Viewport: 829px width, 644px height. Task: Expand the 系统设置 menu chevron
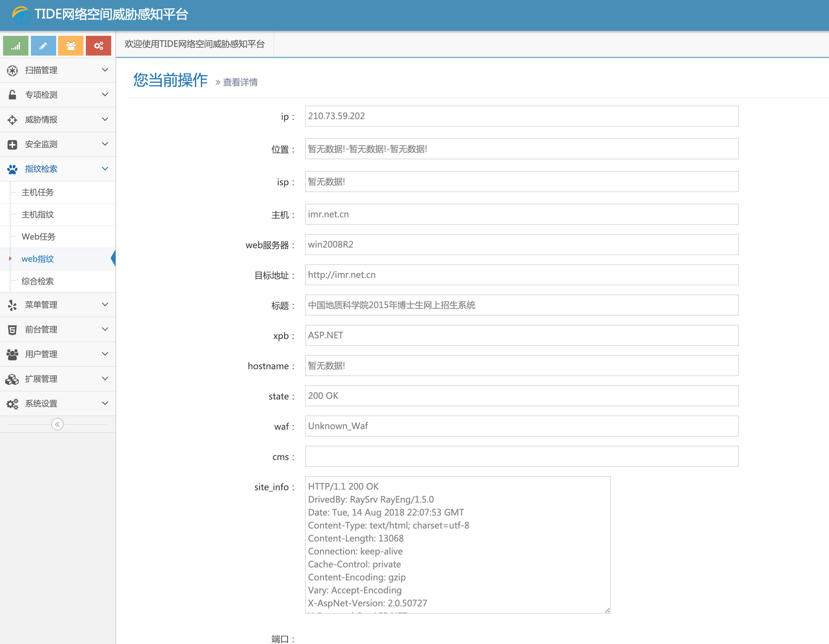pos(105,403)
